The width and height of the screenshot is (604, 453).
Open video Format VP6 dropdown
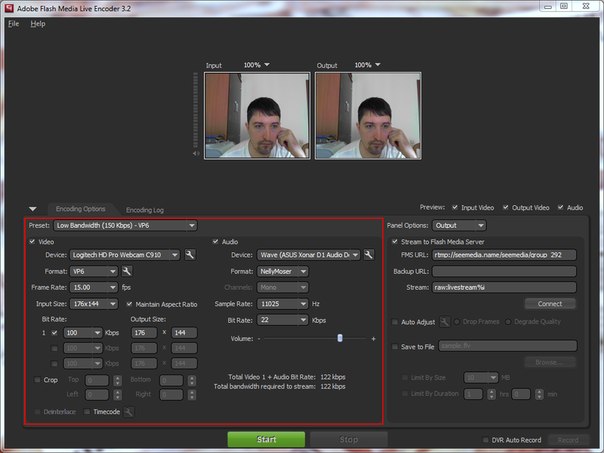coord(94,271)
